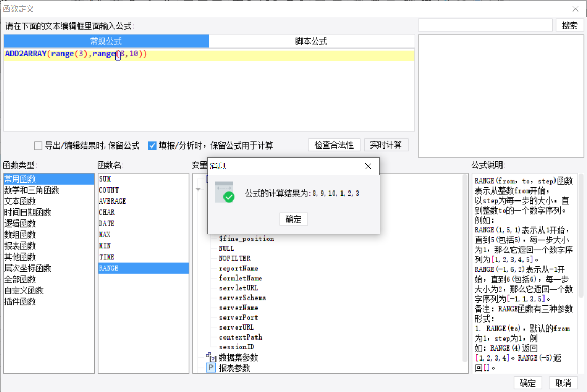The width and height of the screenshot is (587, 392).
Task: Click the green checkmark message icon
Action: (225, 192)
